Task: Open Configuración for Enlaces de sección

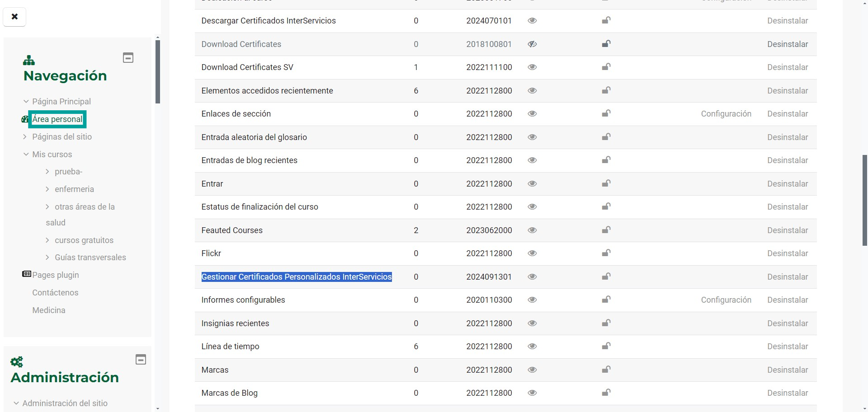Action: point(726,114)
